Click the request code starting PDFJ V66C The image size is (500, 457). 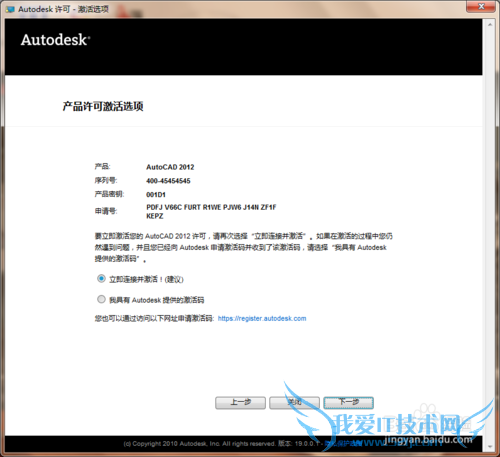(x=211, y=212)
